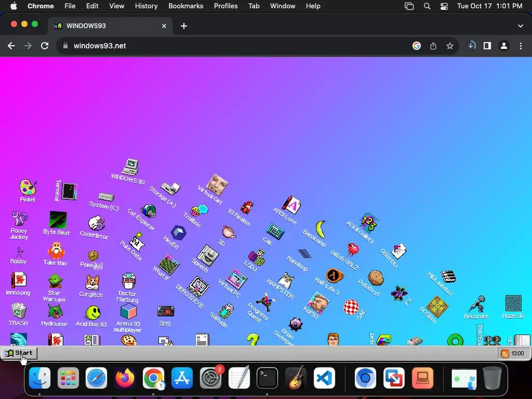
Task: Open the Potato.yt potato icon
Action: point(376,278)
